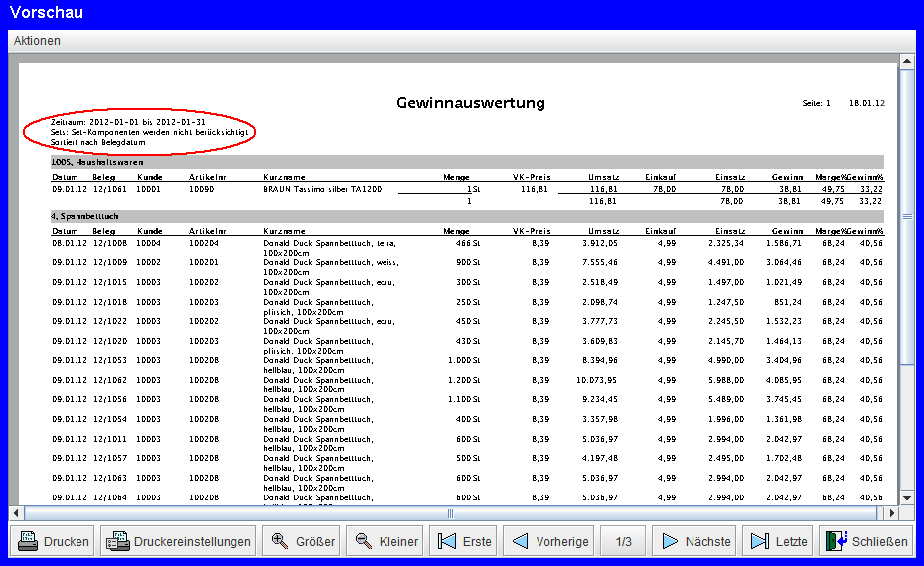
Task: Click the vertical scrollbar thumb
Action: [906, 215]
